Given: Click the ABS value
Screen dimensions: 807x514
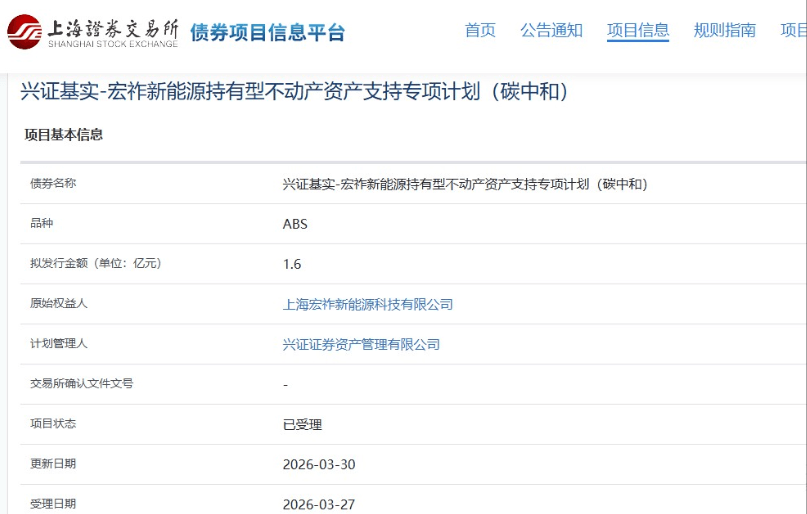Looking at the screenshot, I should [295, 224].
